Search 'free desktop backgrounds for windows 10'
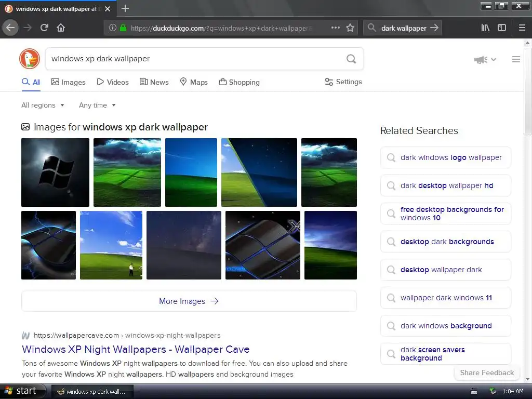Viewport: 532px width, 399px height. (x=445, y=214)
